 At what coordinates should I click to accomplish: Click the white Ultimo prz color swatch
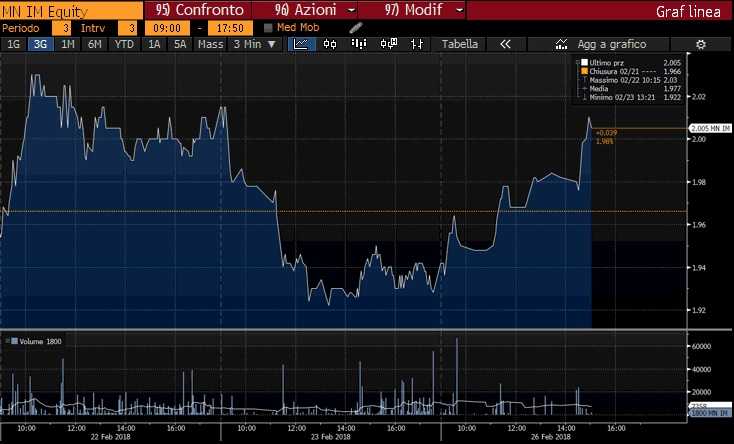click(584, 62)
